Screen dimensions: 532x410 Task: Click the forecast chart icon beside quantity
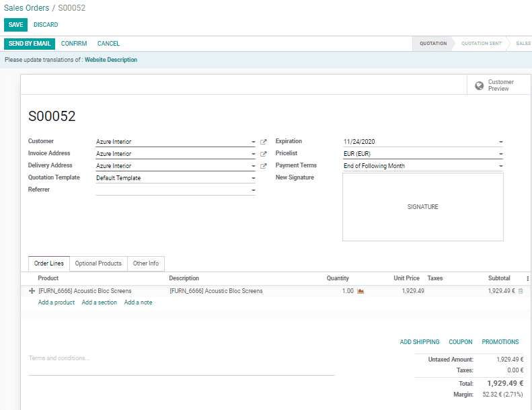tap(360, 291)
